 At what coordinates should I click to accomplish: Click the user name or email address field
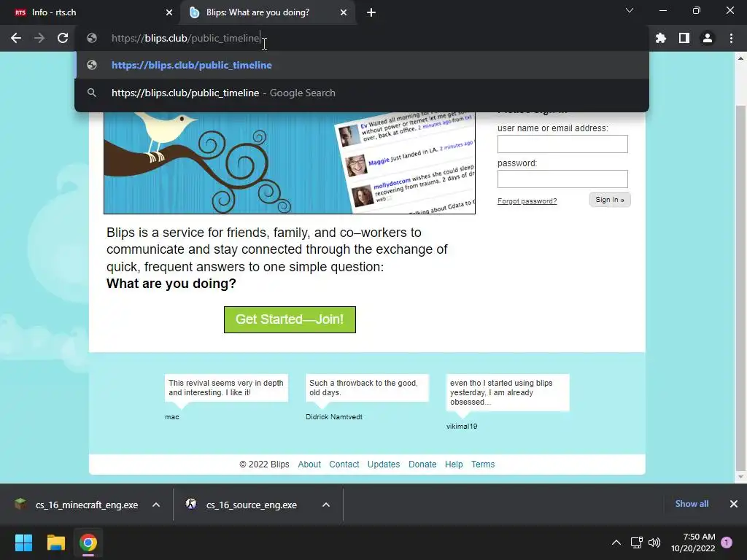pyautogui.click(x=562, y=144)
